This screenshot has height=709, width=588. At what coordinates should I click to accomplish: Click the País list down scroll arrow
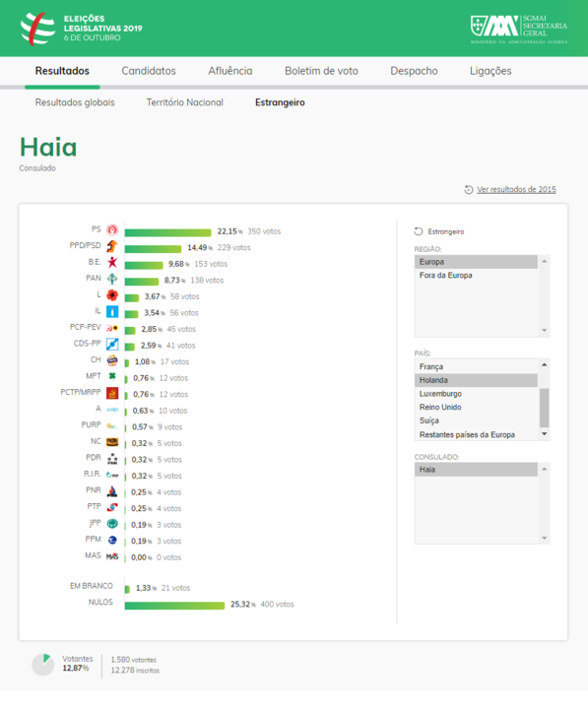pos(545,434)
